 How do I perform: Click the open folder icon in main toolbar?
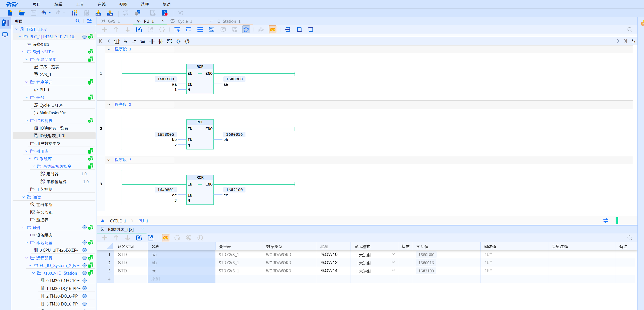[x=22, y=13]
